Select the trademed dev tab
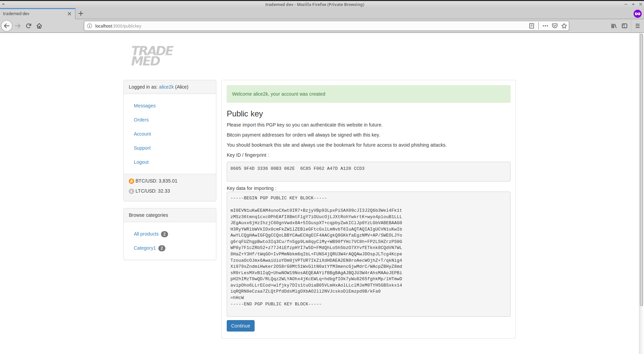Screen dimensions: 644x354 [x=34, y=14]
